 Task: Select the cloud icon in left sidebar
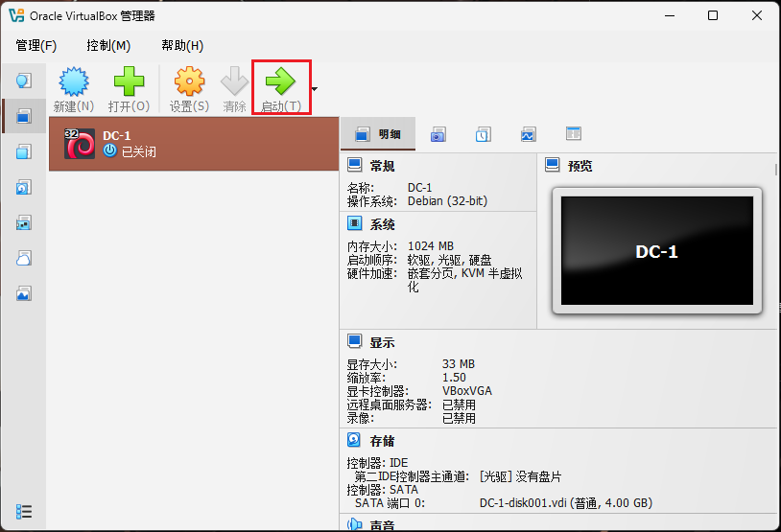coord(24,258)
